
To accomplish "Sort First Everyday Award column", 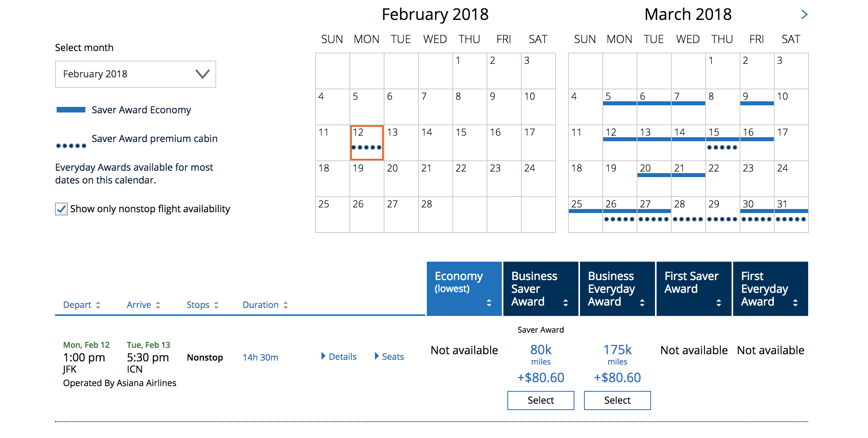I will 795,303.
